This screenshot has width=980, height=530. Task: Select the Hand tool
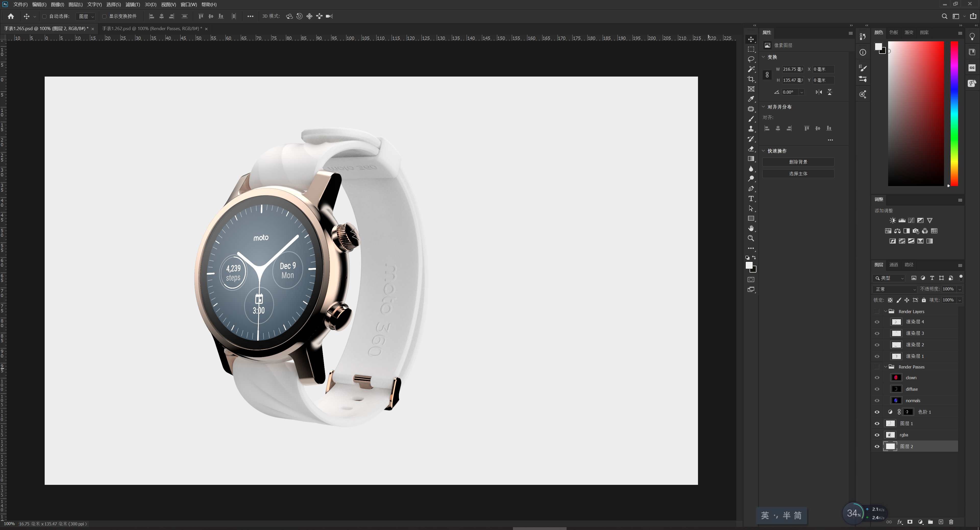point(751,228)
